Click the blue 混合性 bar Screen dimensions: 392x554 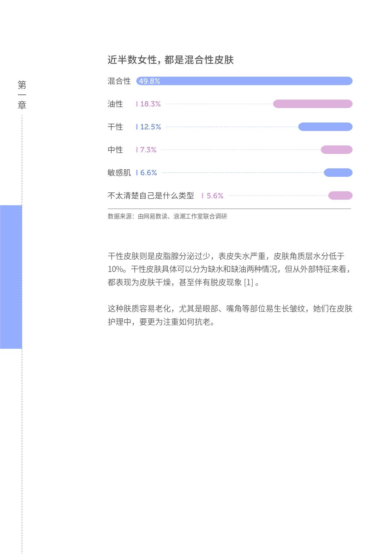[244, 81]
